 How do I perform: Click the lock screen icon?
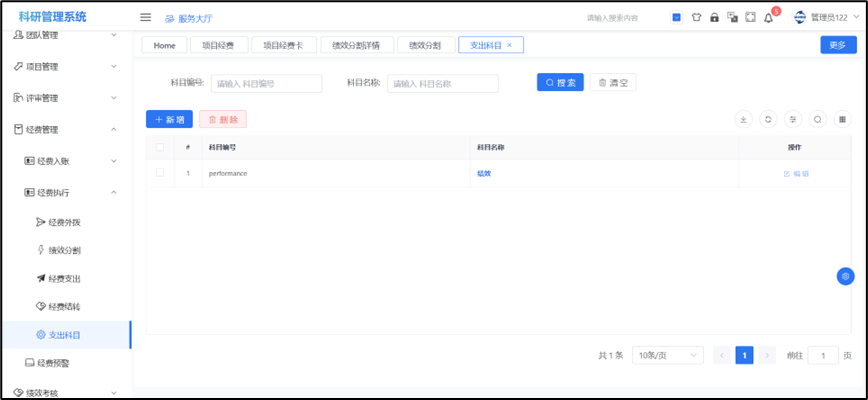pos(714,18)
